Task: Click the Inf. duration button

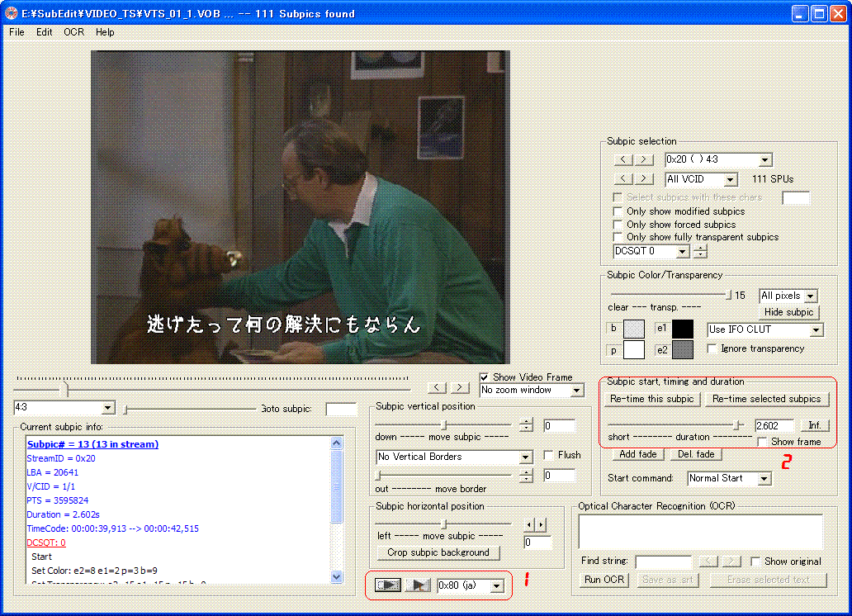Action: click(x=815, y=425)
